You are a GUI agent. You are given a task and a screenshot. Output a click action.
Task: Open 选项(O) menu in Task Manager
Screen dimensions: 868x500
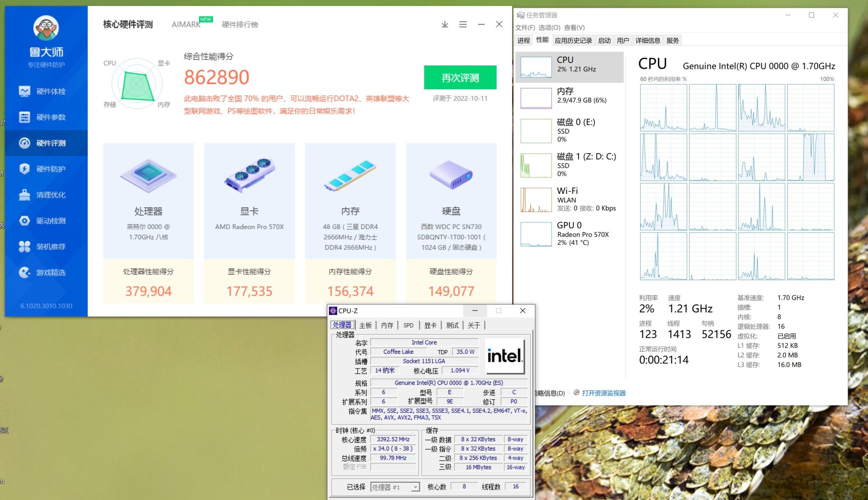549,27
